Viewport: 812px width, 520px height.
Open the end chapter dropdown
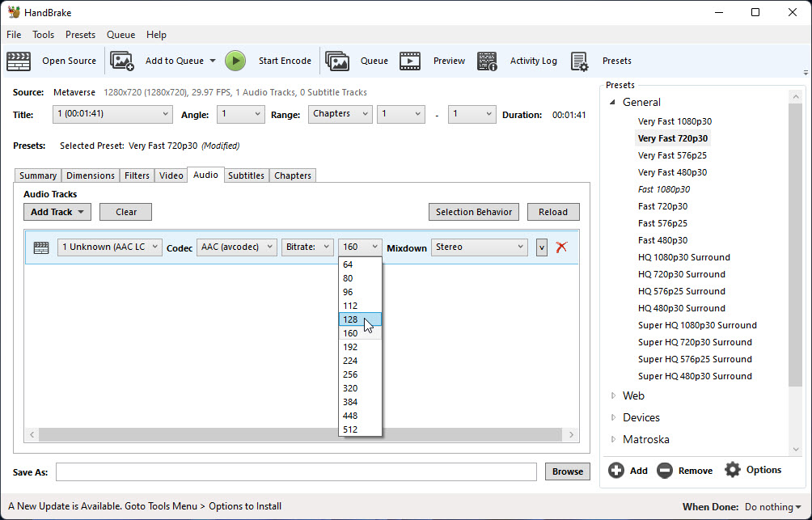tap(472, 114)
